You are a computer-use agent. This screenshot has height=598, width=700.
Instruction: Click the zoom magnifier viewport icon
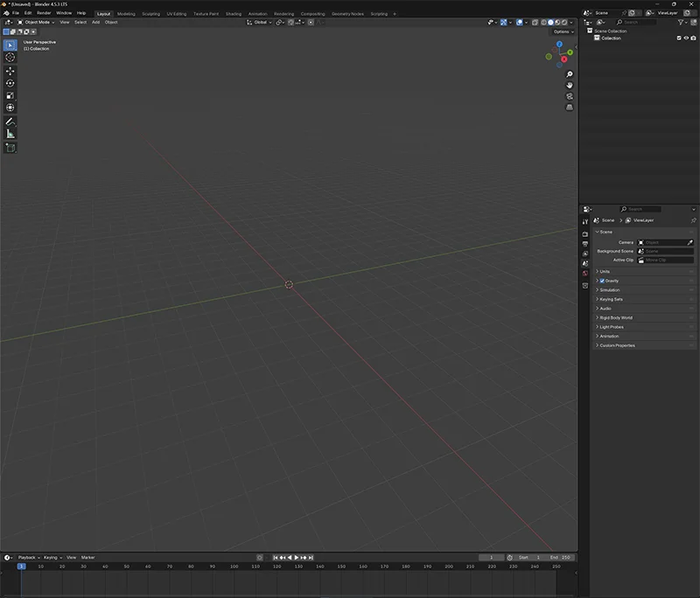(570, 74)
